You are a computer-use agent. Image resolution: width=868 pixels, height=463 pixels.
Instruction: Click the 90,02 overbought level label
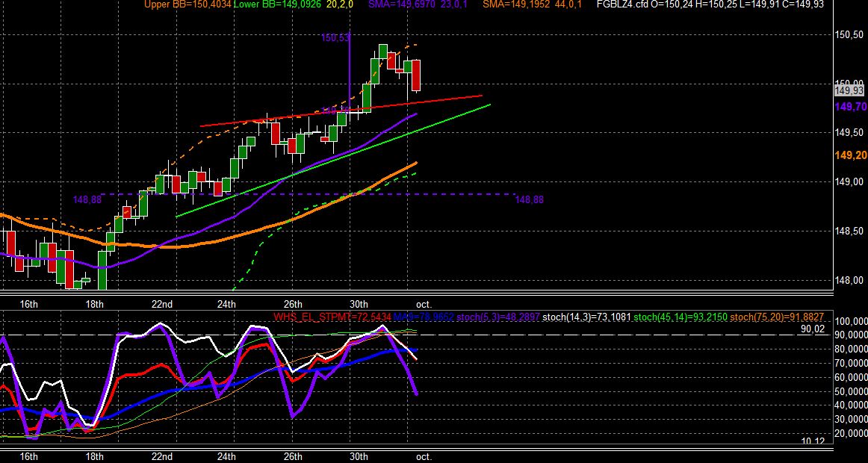click(x=813, y=329)
